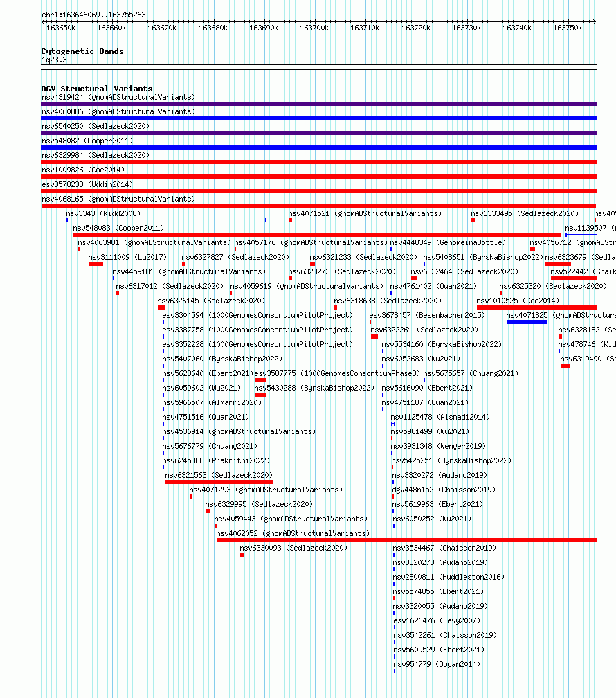Click the nsv548082 (Cooper2011) label
Viewport: 616px width, 698px height.
click(x=87, y=141)
